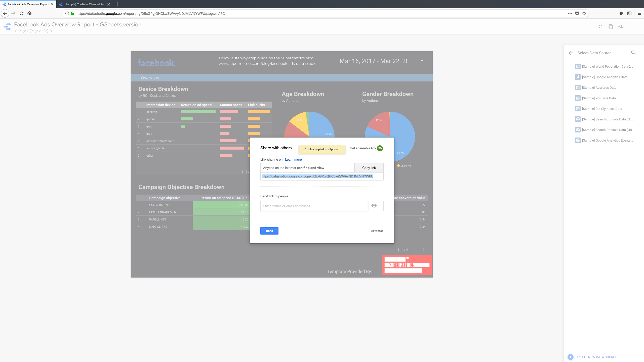Go back with the data source panel arrow
The width and height of the screenshot is (644, 362).
coord(571,53)
